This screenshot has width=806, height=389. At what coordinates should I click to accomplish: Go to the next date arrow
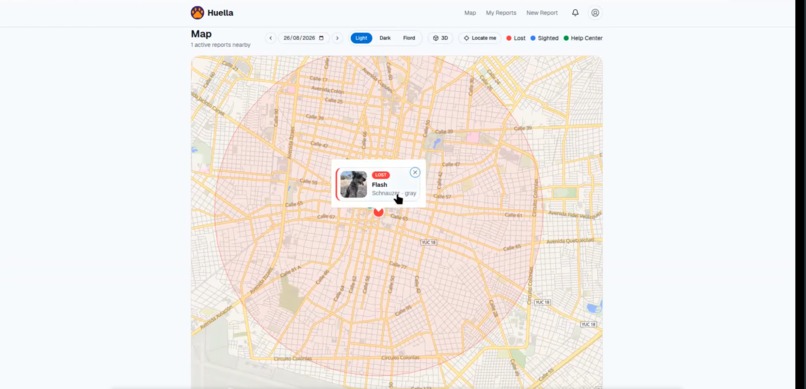337,38
